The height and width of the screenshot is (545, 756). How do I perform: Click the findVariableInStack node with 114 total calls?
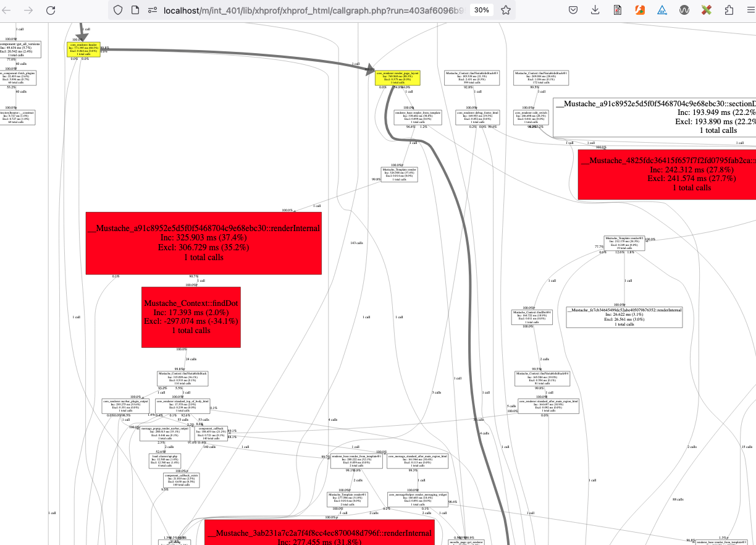coord(183,378)
